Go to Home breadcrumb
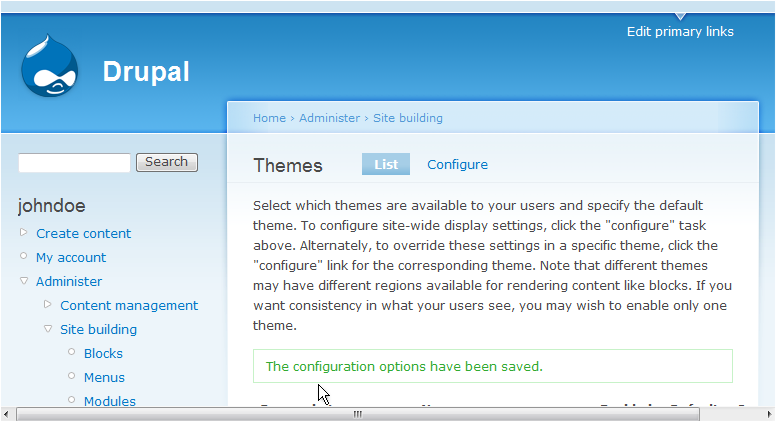776x422 pixels. tap(269, 118)
